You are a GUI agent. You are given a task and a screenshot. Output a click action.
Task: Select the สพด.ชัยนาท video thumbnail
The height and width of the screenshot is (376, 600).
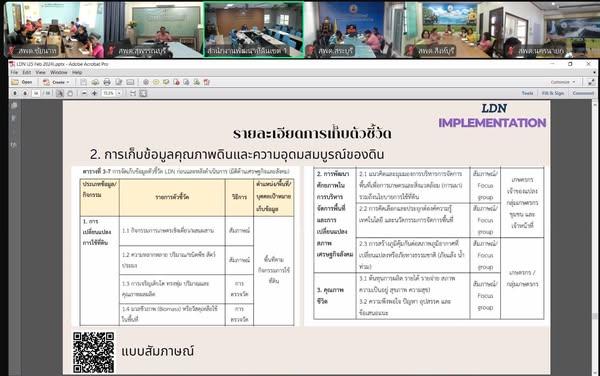54,29
